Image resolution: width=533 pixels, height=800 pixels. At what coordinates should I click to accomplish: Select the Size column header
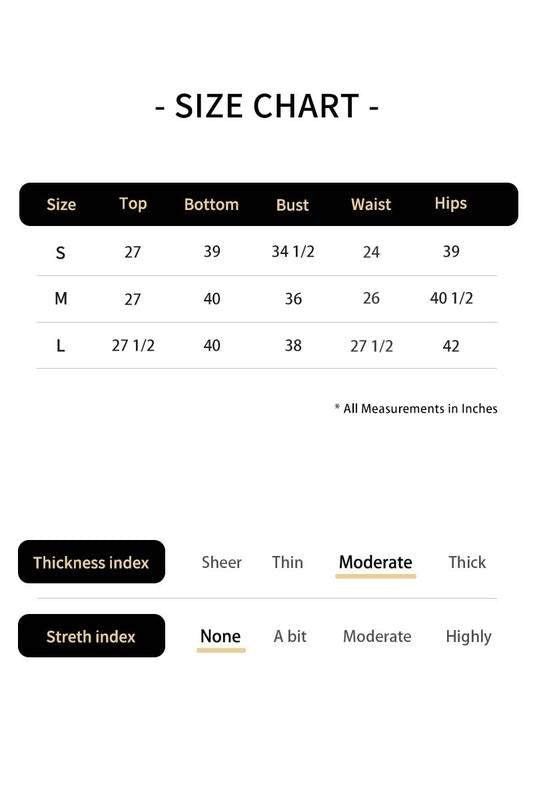click(x=61, y=205)
